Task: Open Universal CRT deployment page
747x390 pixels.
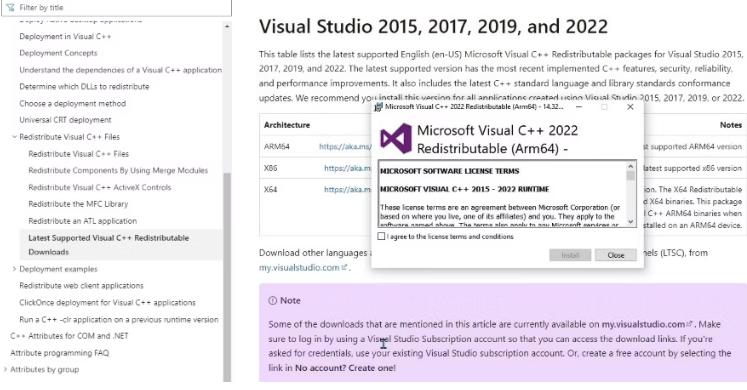Action: (x=65, y=120)
